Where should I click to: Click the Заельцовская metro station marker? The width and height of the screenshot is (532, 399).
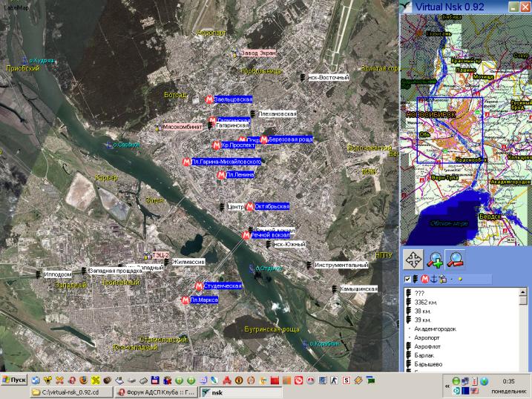coord(208,99)
